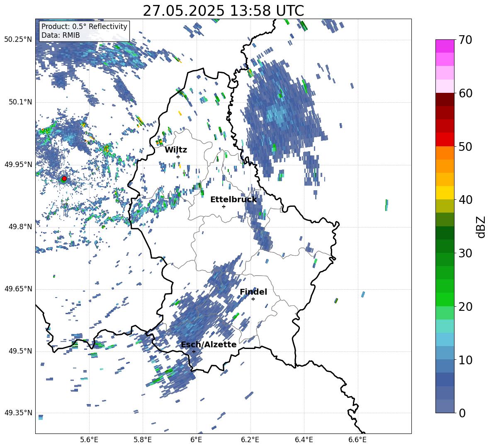Select the Wiltz city label
The height and width of the screenshot is (448, 491).
click(x=176, y=150)
